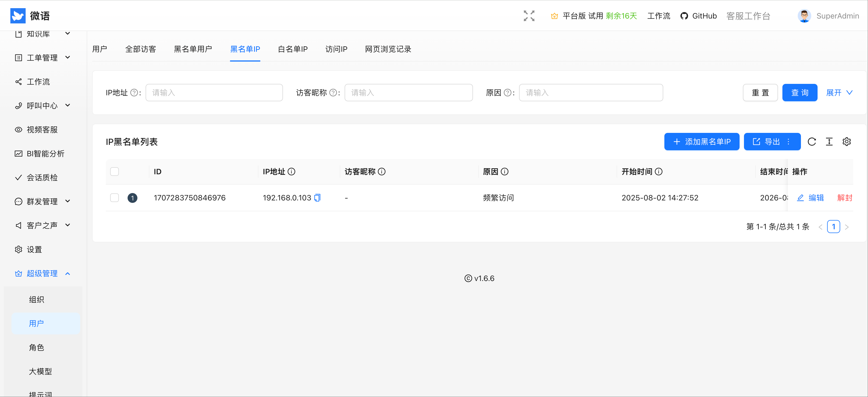Screen dimensions: 868x397
Task: Focus the 访客昵称 input field
Action: click(x=408, y=93)
